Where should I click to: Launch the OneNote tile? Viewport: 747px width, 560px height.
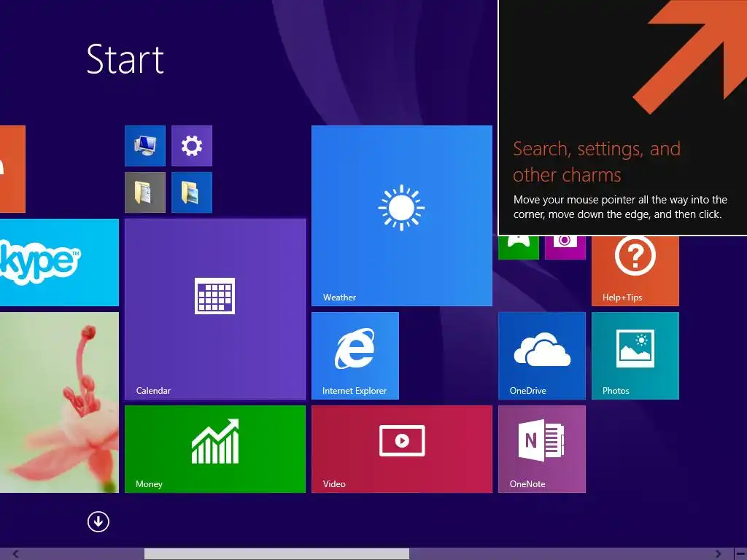[x=542, y=449]
